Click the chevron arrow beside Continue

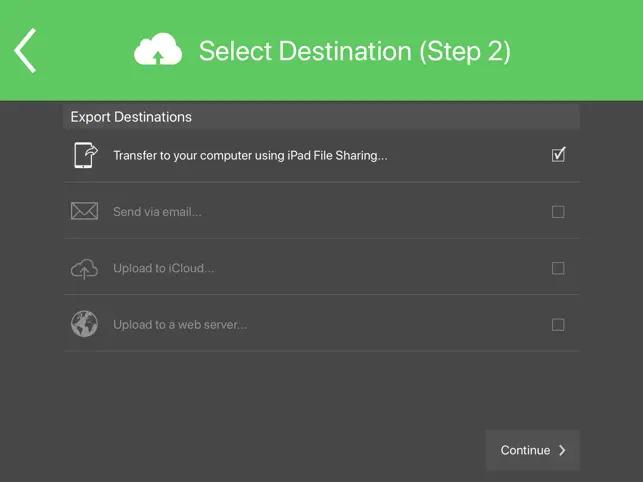(x=562, y=450)
